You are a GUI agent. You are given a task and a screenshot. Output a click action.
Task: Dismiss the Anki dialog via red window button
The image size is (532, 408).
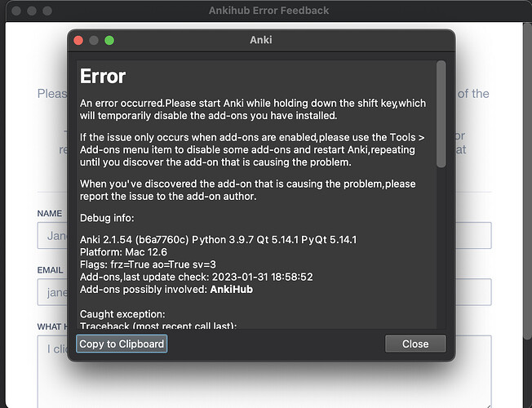pyautogui.click(x=78, y=41)
